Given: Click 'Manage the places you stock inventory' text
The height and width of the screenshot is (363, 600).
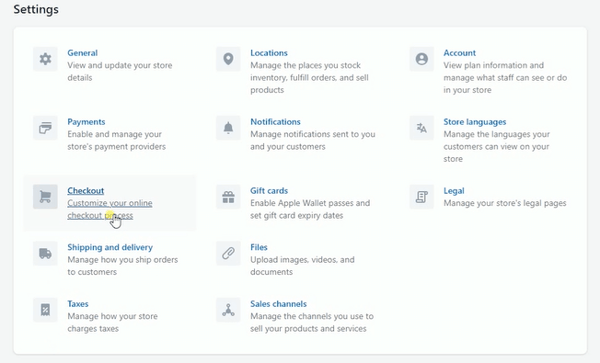Looking at the screenshot, I should click(x=309, y=78).
